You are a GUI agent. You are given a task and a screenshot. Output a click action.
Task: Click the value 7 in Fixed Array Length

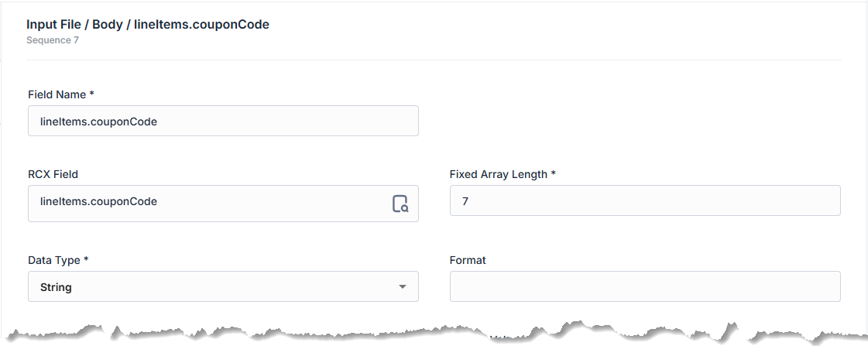465,201
